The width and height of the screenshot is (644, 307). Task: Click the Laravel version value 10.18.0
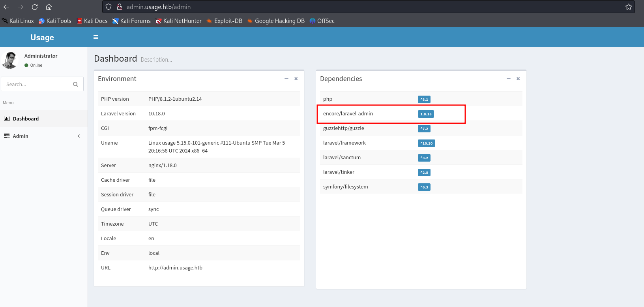pyautogui.click(x=157, y=113)
